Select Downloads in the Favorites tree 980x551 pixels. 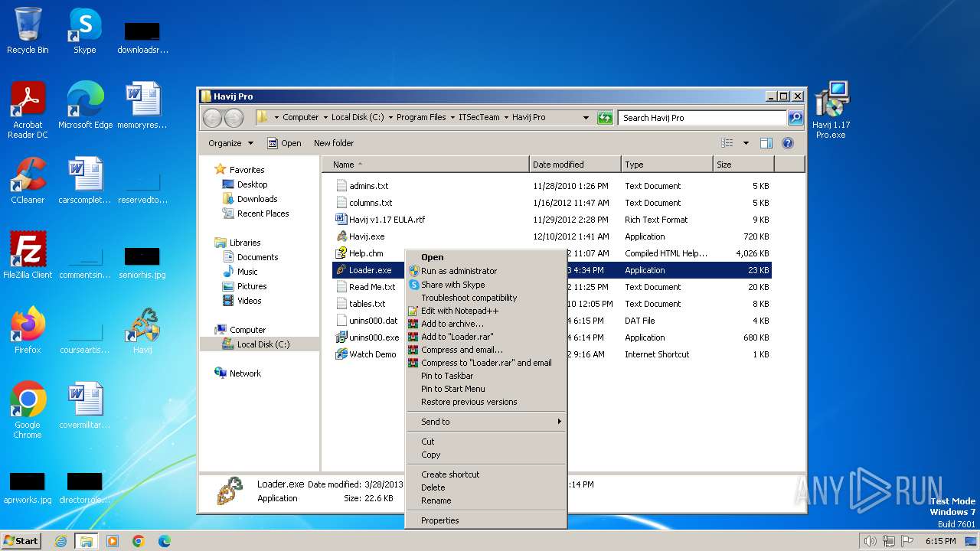[257, 199]
